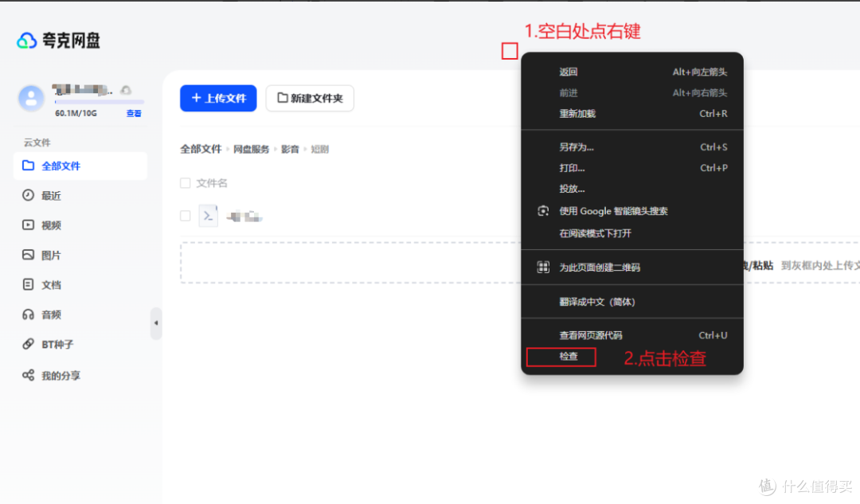This screenshot has height=504, width=860.
Task: Choose 检查 in the context menu
Action: click(x=569, y=357)
